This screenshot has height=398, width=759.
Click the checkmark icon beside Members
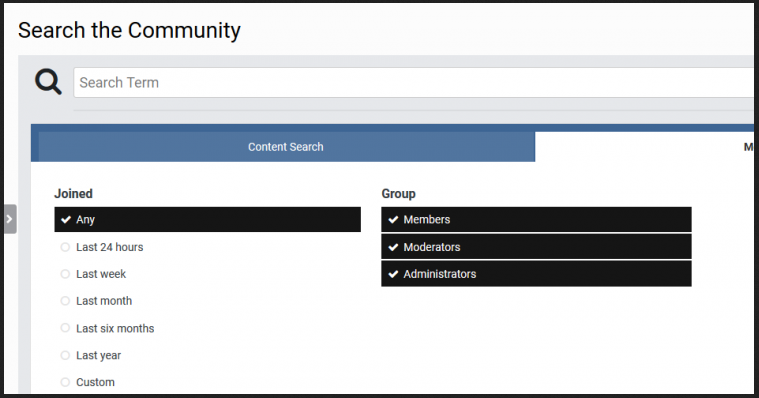(x=393, y=220)
